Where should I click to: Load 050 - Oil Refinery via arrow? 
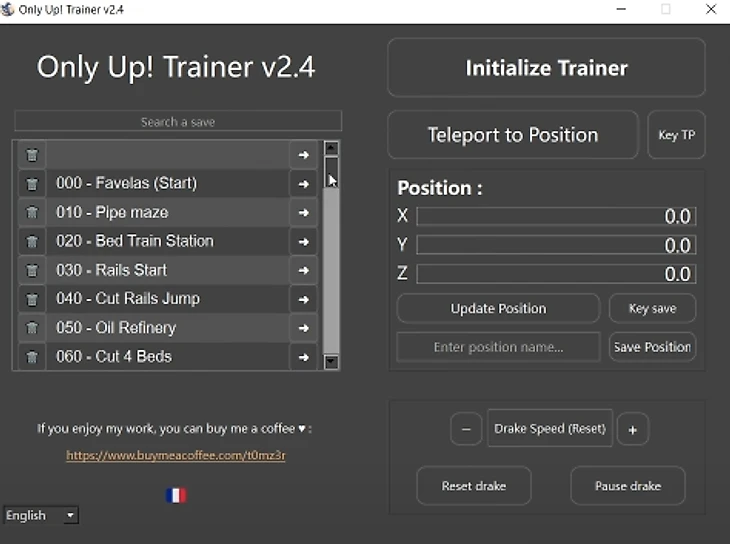point(304,328)
